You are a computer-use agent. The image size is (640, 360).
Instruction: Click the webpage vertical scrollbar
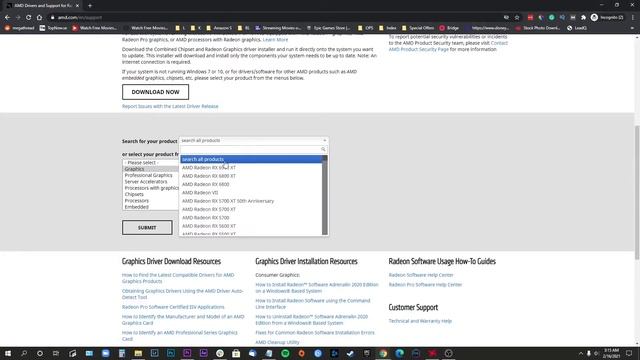[637, 192]
